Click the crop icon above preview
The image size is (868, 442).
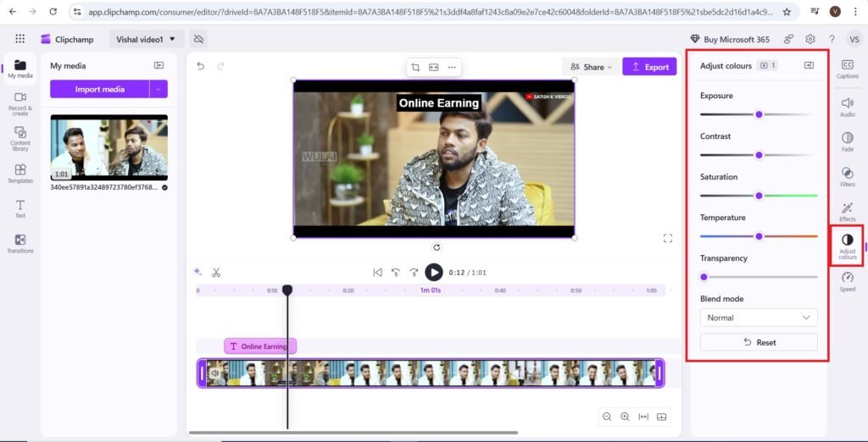pos(415,67)
